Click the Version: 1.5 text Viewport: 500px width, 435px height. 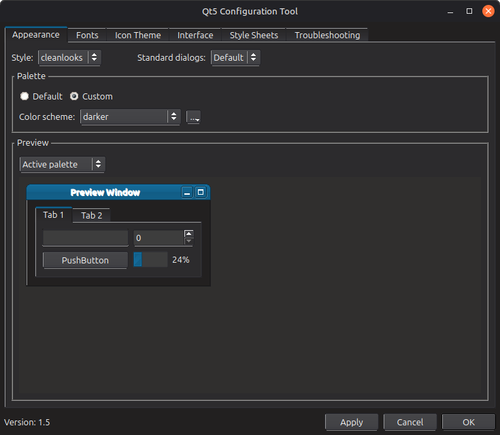(x=27, y=422)
